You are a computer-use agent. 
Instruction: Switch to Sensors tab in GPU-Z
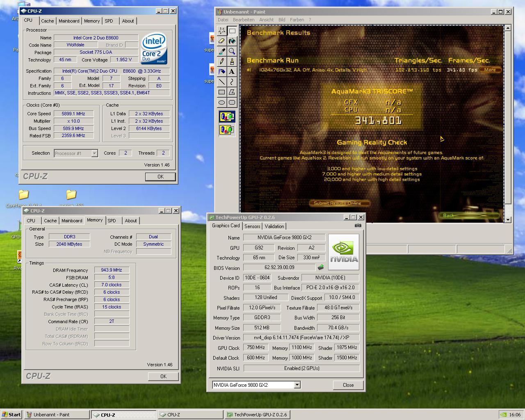(x=252, y=226)
